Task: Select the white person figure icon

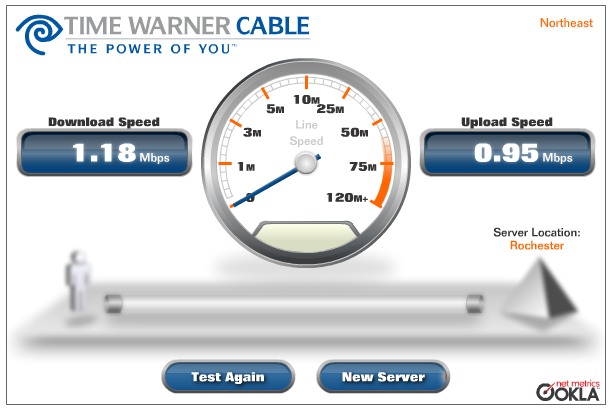Action: (x=79, y=284)
